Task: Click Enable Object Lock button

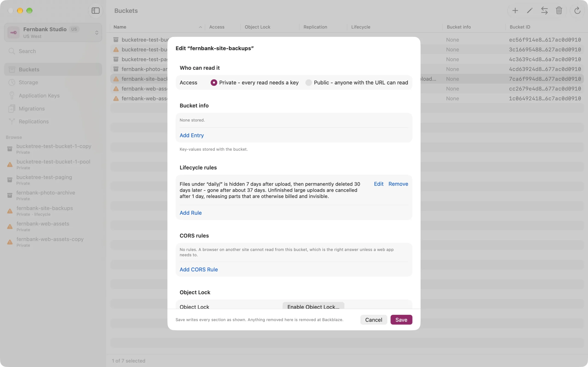Action: point(313,306)
